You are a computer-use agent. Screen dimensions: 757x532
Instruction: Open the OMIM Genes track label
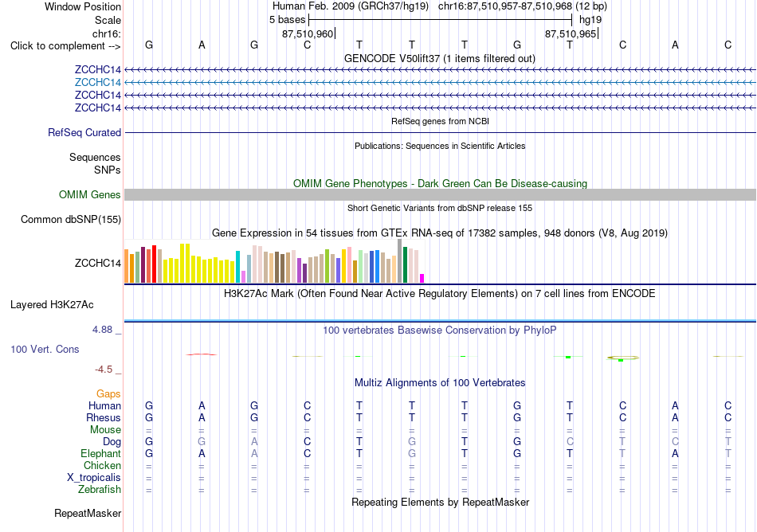tap(90, 195)
